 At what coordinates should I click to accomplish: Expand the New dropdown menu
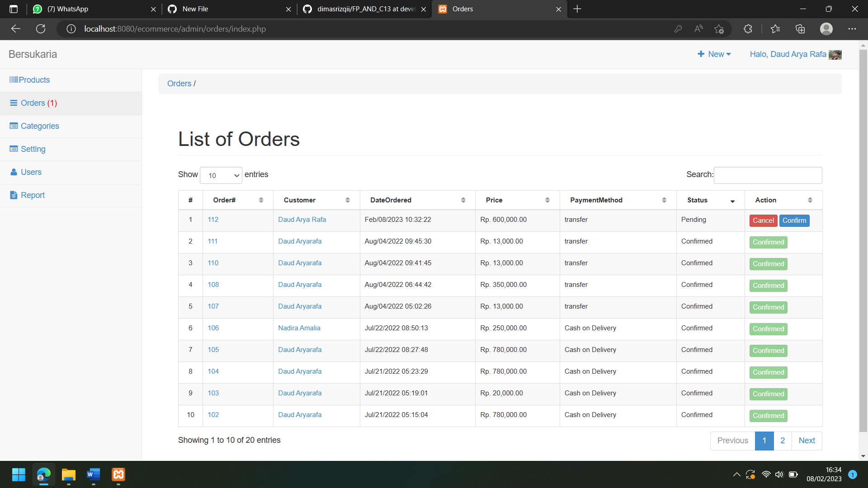click(x=715, y=54)
